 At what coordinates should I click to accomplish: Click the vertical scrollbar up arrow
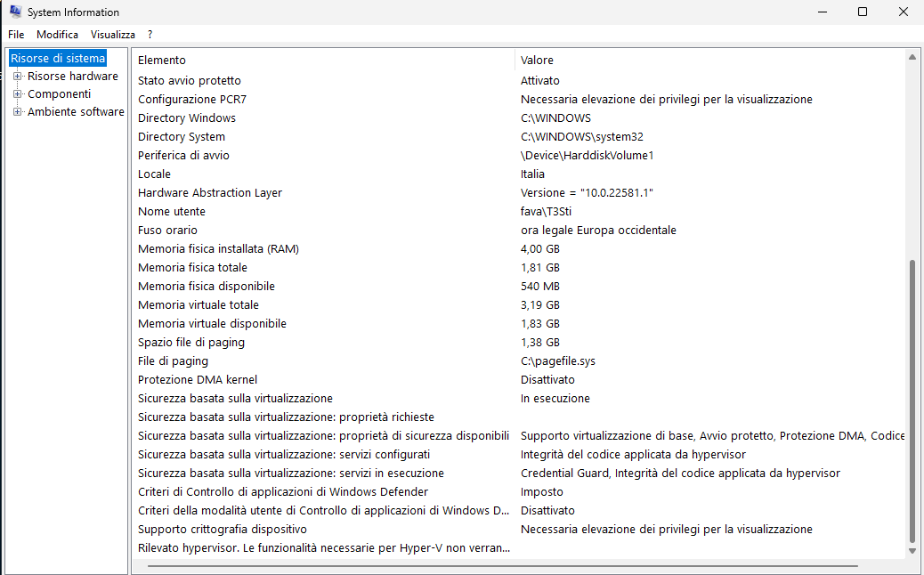(x=912, y=57)
